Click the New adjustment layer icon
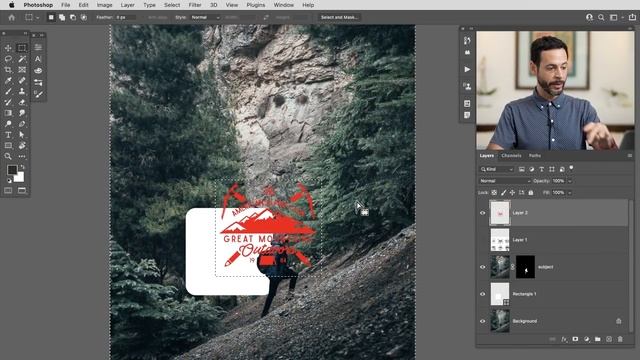 (587, 339)
